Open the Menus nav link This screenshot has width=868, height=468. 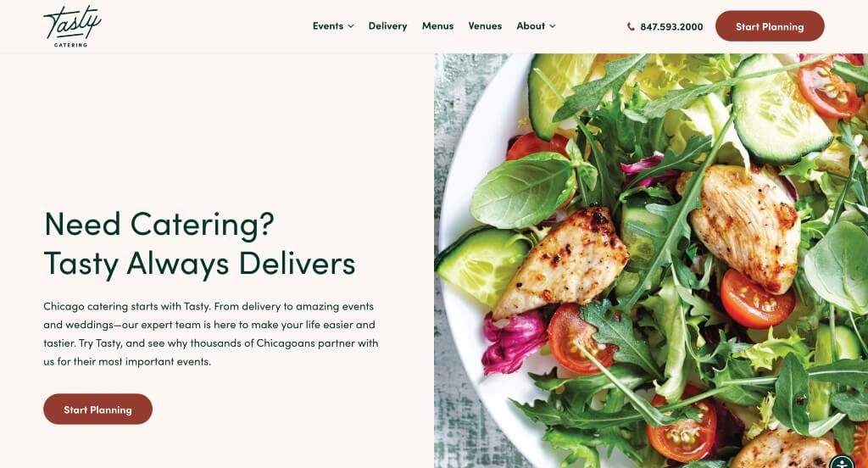pyautogui.click(x=437, y=26)
